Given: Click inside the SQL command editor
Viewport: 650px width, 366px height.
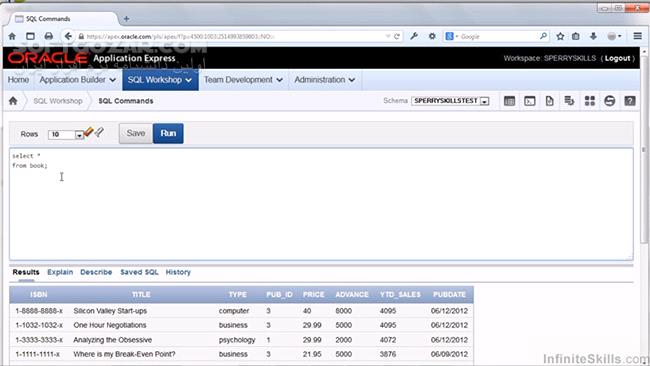Looking at the screenshot, I should 321,204.
